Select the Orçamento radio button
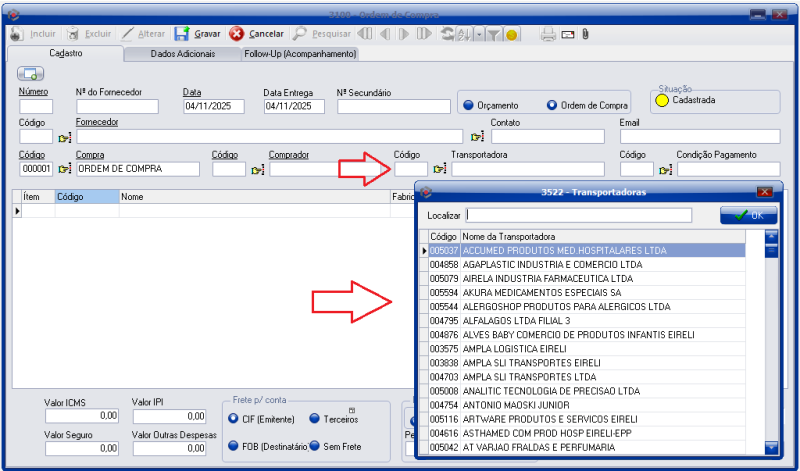 [x=467, y=105]
